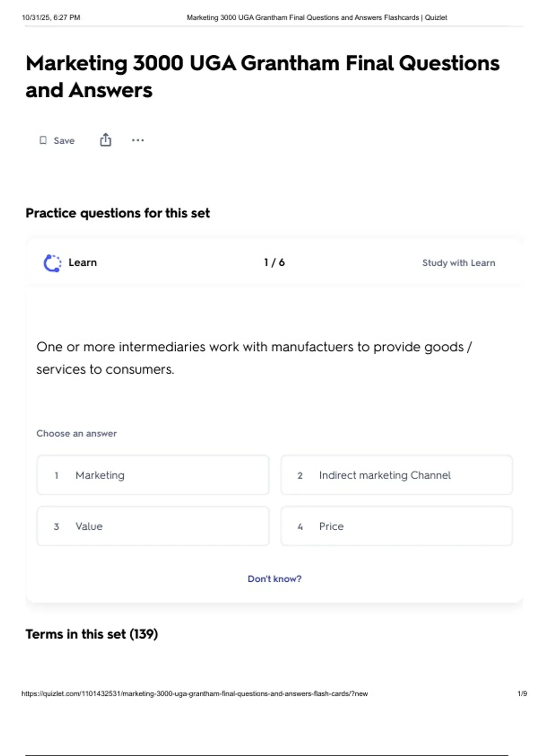This screenshot has width=534, height=756.
Task: Click the Learn label
Action: (x=83, y=262)
